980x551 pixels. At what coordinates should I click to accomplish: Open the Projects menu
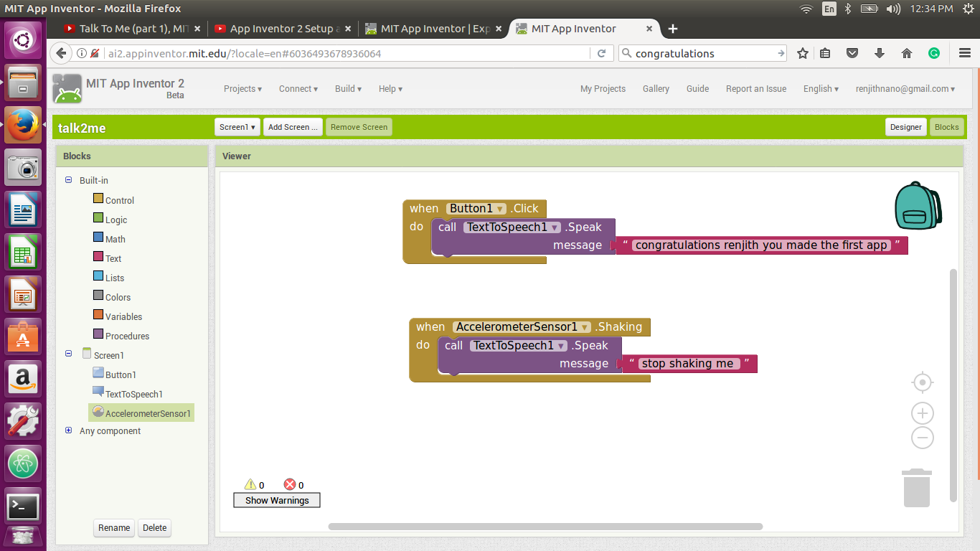242,89
